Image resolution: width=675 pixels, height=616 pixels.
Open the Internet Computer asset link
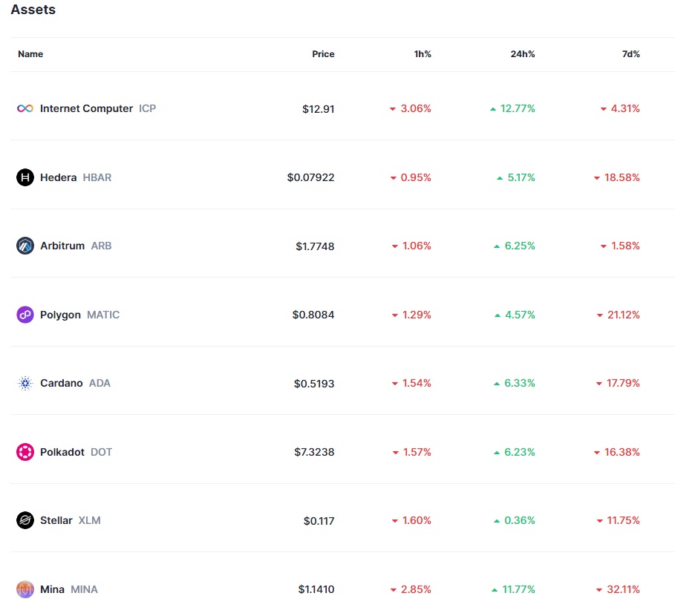[86, 108]
